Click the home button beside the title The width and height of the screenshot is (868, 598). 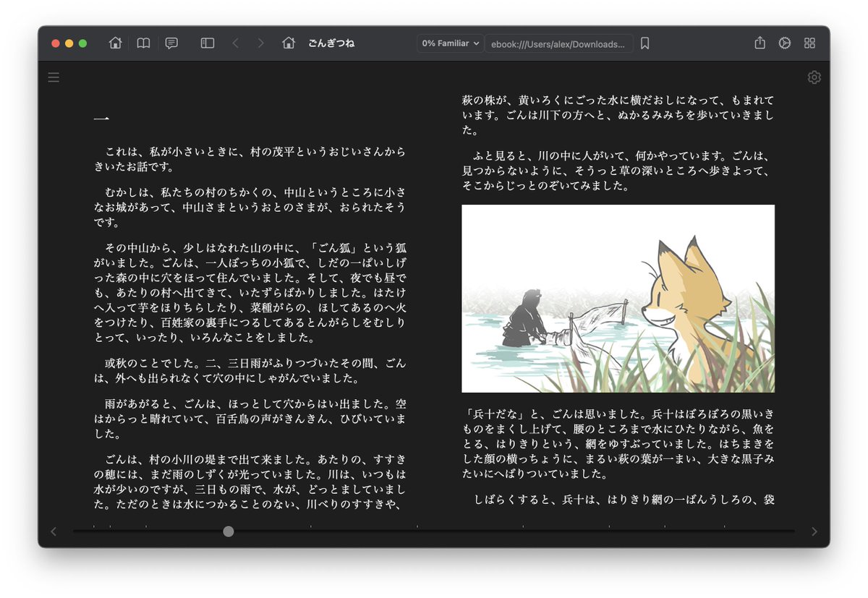click(x=289, y=43)
